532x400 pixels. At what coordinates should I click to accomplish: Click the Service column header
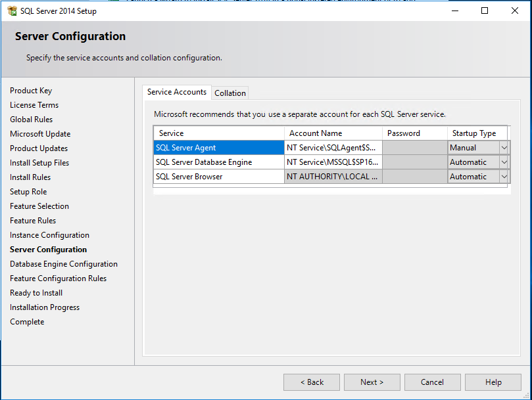coord(219,133)
